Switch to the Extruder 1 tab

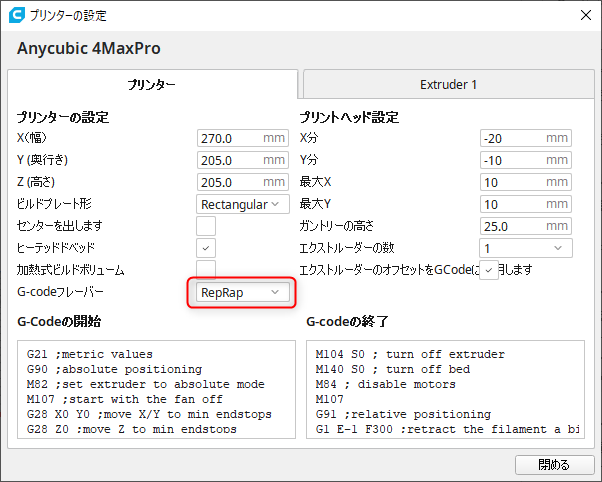(448, 84)
